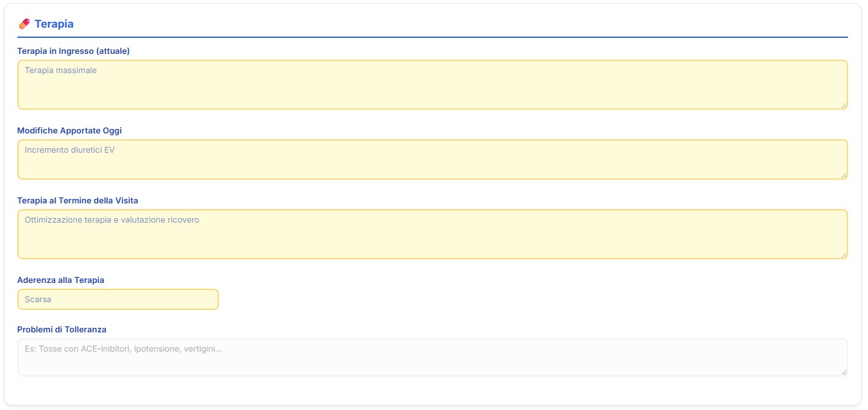Click the pill icon beside Terapia heading
The height and width of the screenshot is (410, 868).
point(24,24)
